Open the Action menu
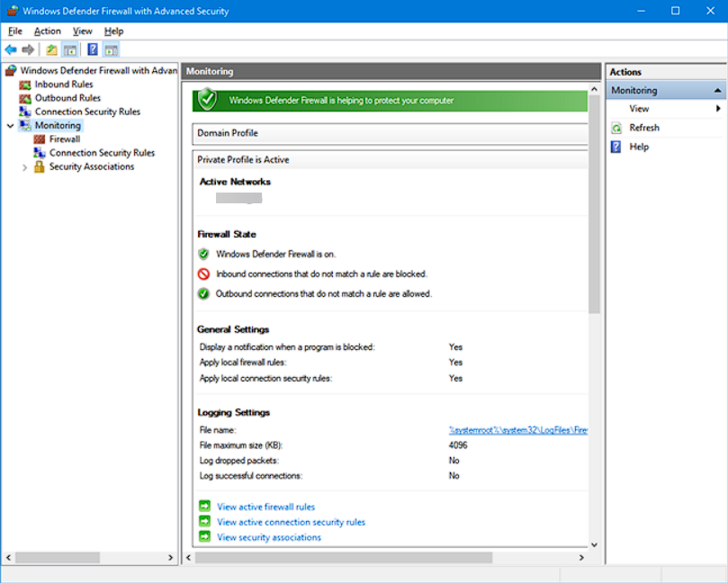728x583 pixels. pyautogui.click(x=48, y=31)
